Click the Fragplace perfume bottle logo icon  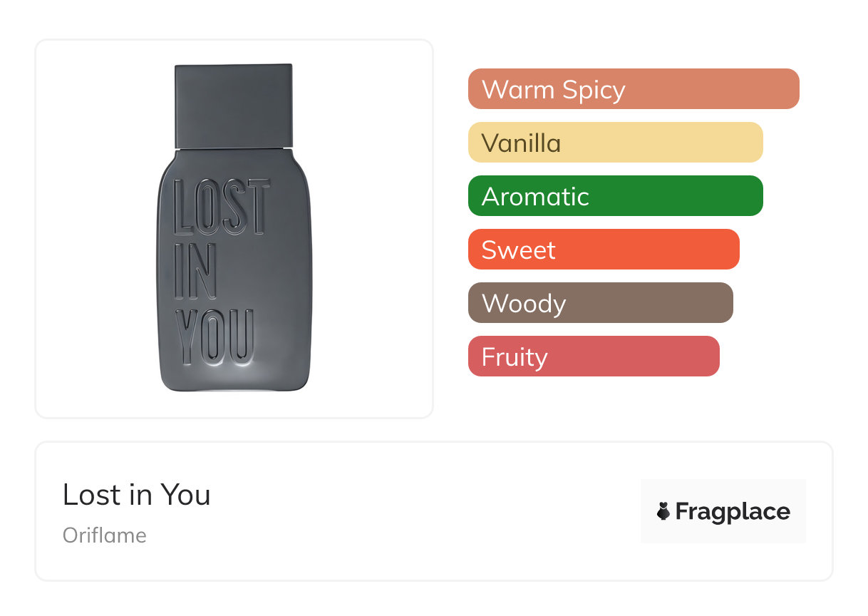pos(663,511)
